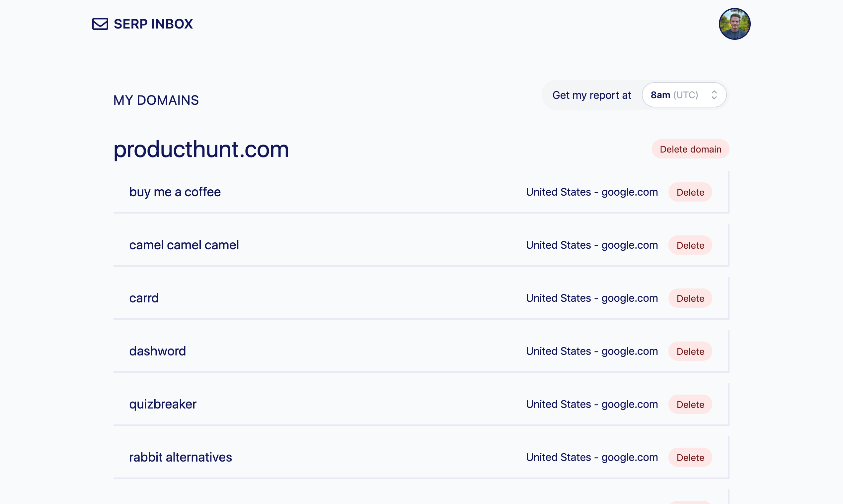Click the envelope icon in SERP INBOX logo
Viewport: 843px width, 504px height.
(100, 24)
